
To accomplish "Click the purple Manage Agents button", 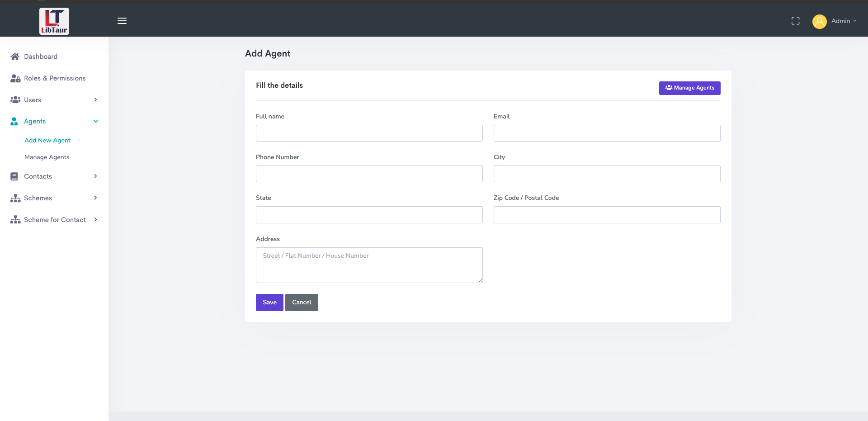I will click(689, 88).
